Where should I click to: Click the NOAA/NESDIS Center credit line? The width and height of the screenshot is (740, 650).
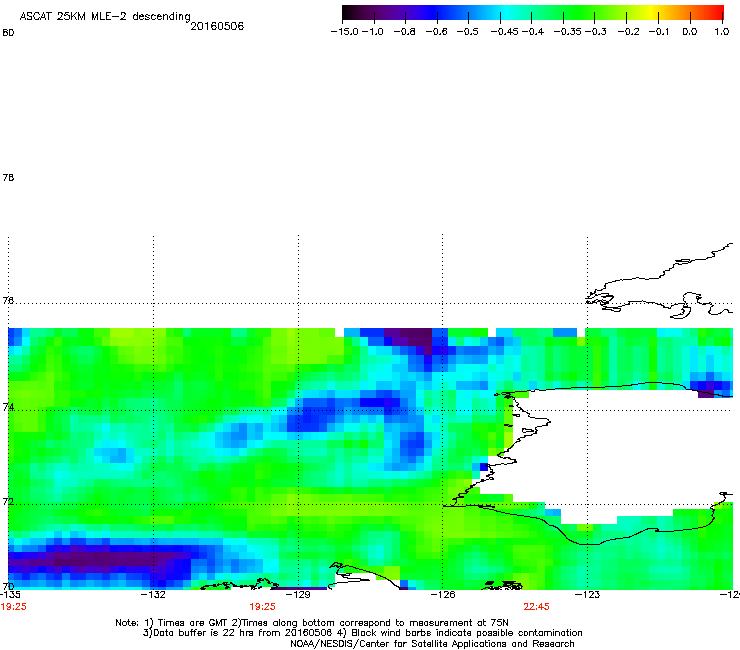[432, 644]
